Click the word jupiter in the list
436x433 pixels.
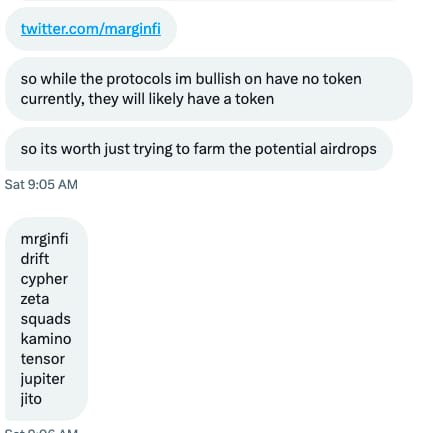point(43,379)
